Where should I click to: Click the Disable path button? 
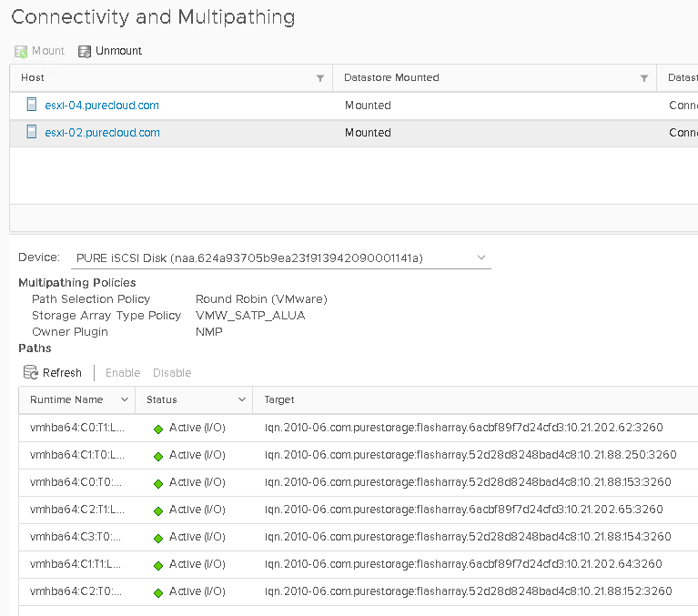point(172,372)
